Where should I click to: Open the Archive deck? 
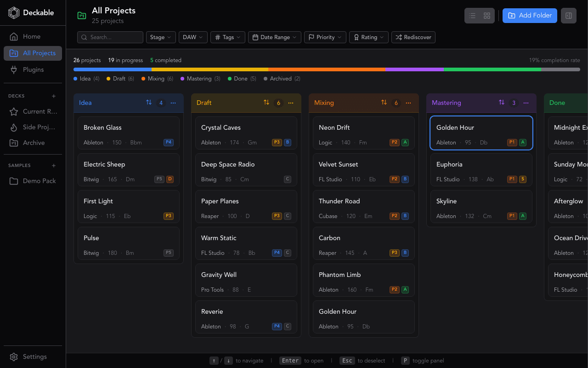click(x=33, y=143)
